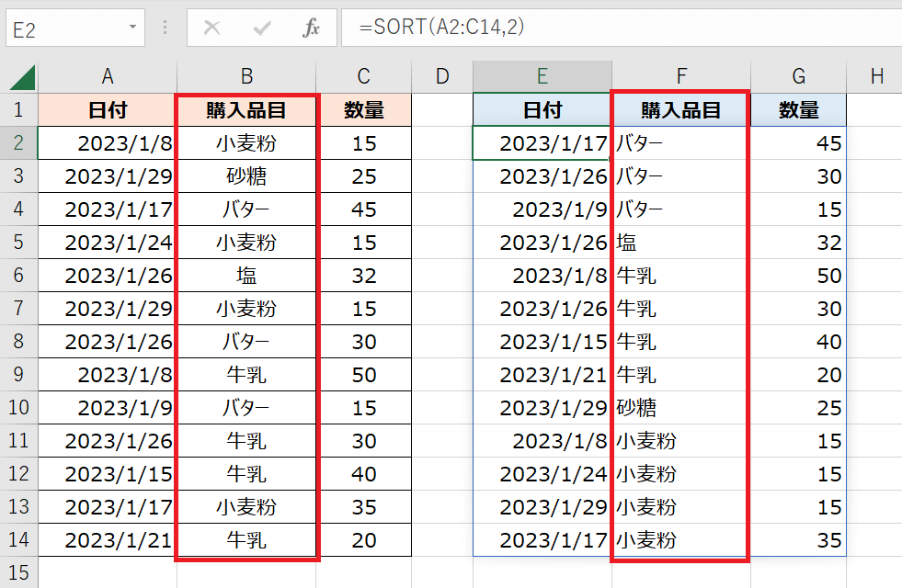Click inside the Name Box showing E2

(64, 28)
